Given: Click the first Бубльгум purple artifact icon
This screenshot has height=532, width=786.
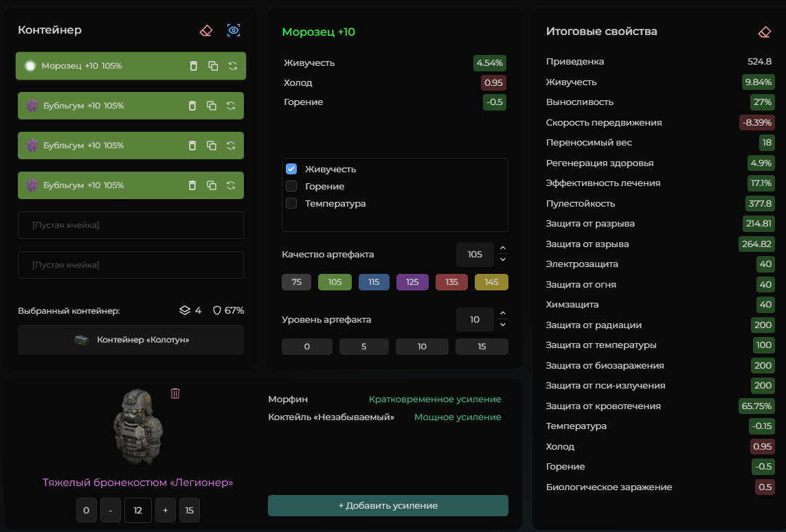Looking at the screenshot, I should (x=32, y=106).
